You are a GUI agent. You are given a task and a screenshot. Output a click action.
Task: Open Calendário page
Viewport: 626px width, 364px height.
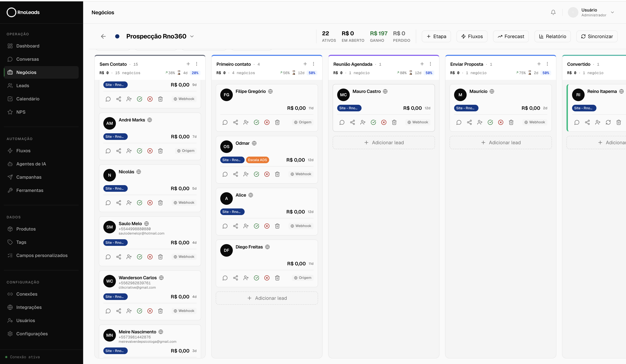pyautogui.click(x=41, y=99)
